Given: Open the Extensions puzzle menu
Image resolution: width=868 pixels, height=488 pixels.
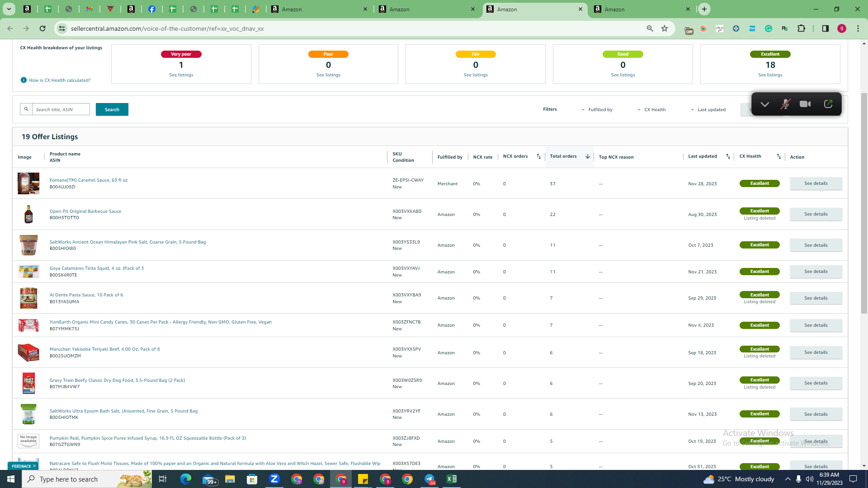Looking at the screenshot, I should (x=801, y=28).
